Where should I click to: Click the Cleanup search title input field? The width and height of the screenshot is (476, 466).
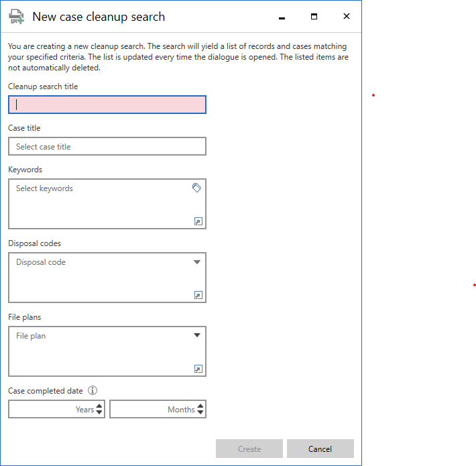[x=107, y=105]
